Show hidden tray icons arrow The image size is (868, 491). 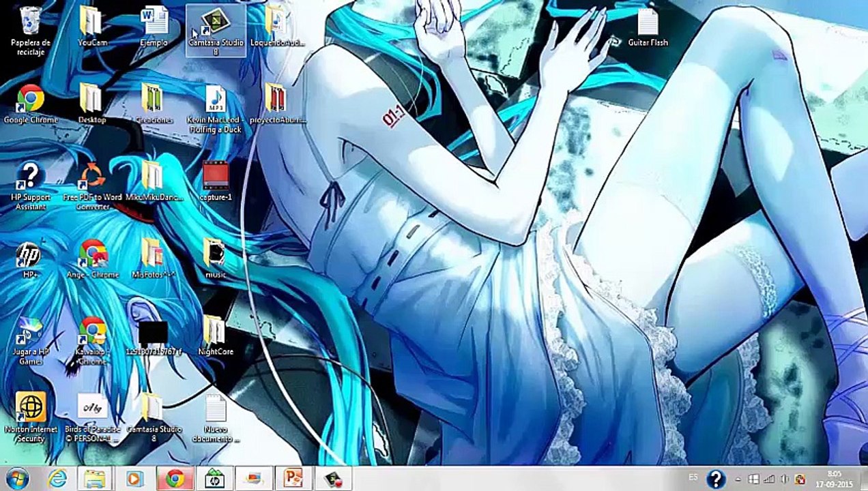point(738,479)
